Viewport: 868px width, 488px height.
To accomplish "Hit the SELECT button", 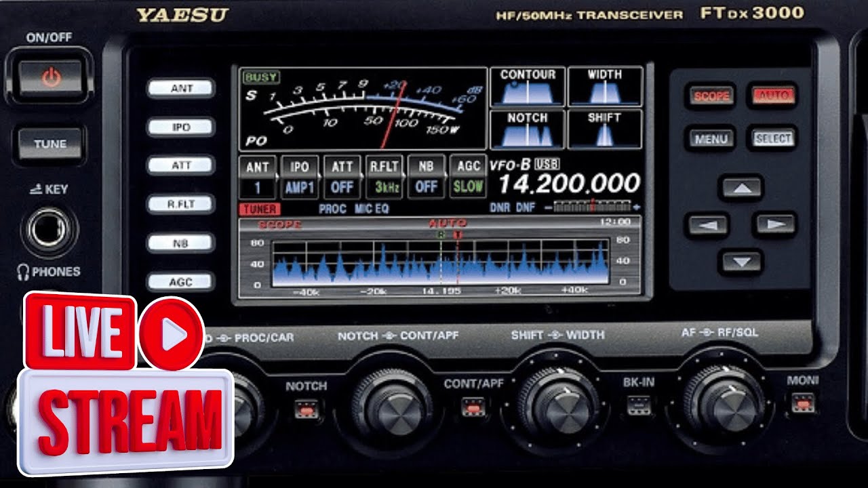I will click(x=772, y=138).
